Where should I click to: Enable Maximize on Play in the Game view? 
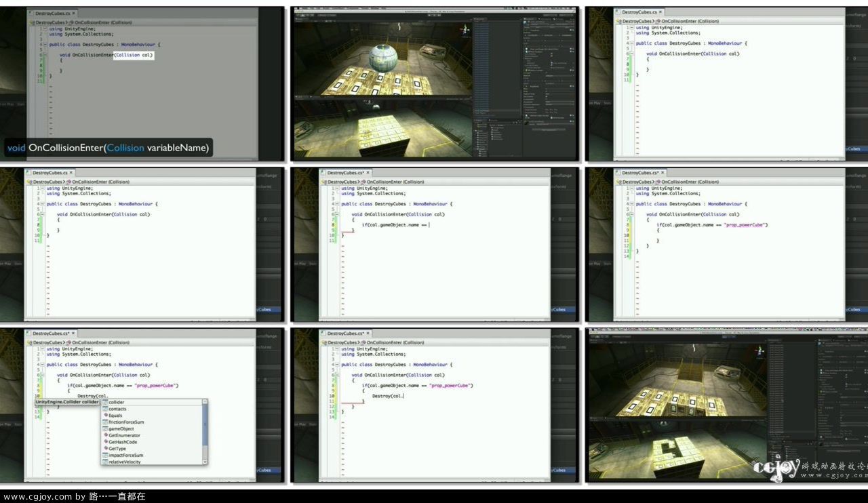451,98
